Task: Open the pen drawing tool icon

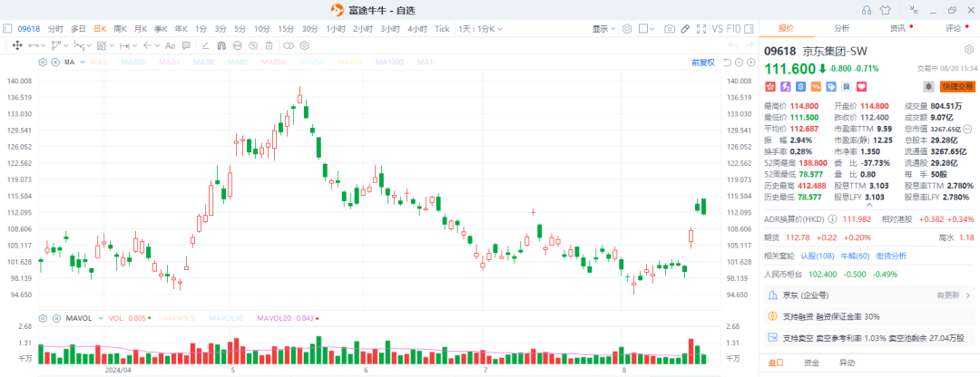Action: click(685, 29)
